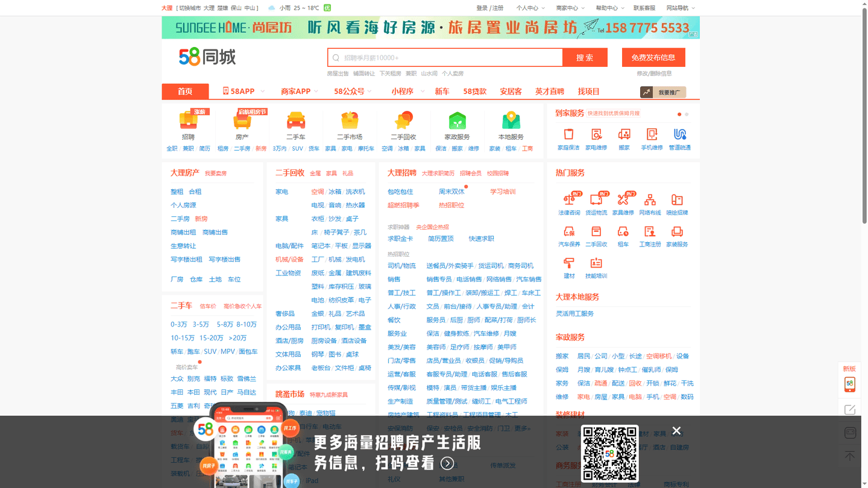The height and width of the screenshot is (488, 868).
Task: Open the 联系客服 link
Action: (644, 8)
